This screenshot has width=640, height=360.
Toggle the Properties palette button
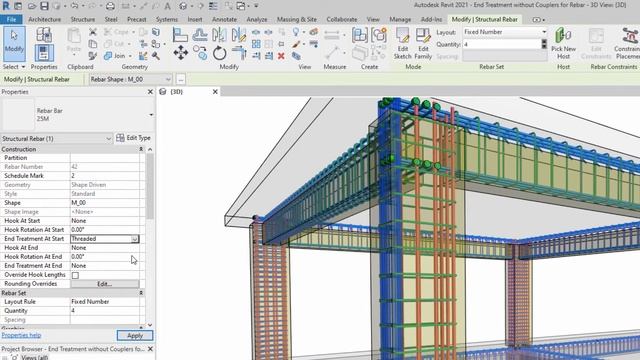(44, 53)
